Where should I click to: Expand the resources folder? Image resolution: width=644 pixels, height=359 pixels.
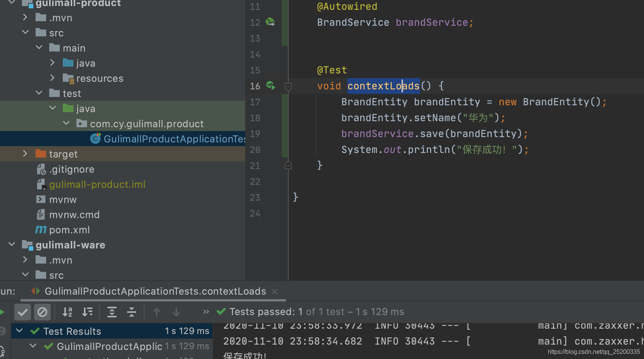click(x=53, y=78)
